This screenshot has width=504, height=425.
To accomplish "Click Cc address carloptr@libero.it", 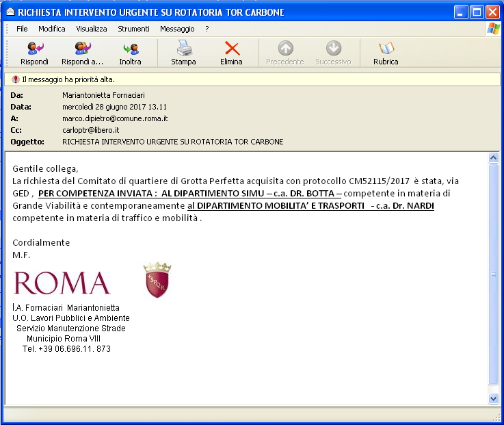I will (91, 130).
